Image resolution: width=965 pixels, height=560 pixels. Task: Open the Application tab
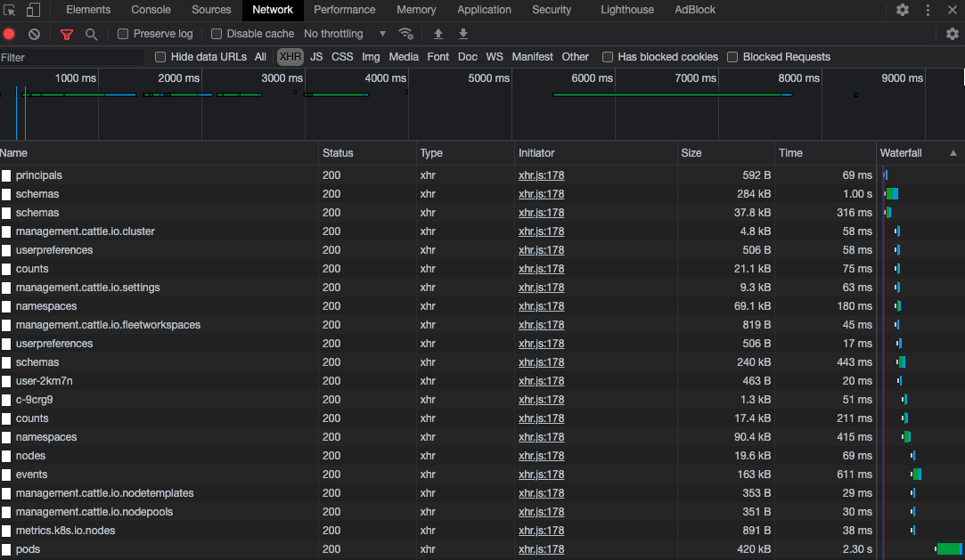485,10
